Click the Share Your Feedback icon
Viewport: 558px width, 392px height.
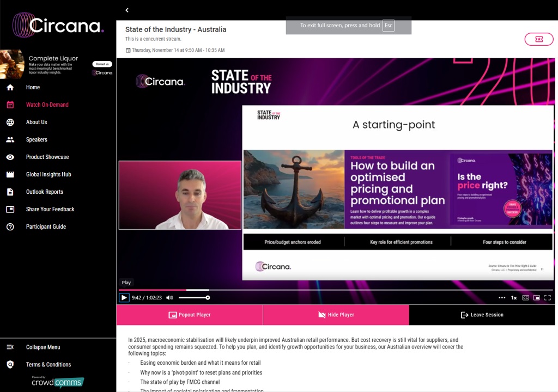(10, 209)
